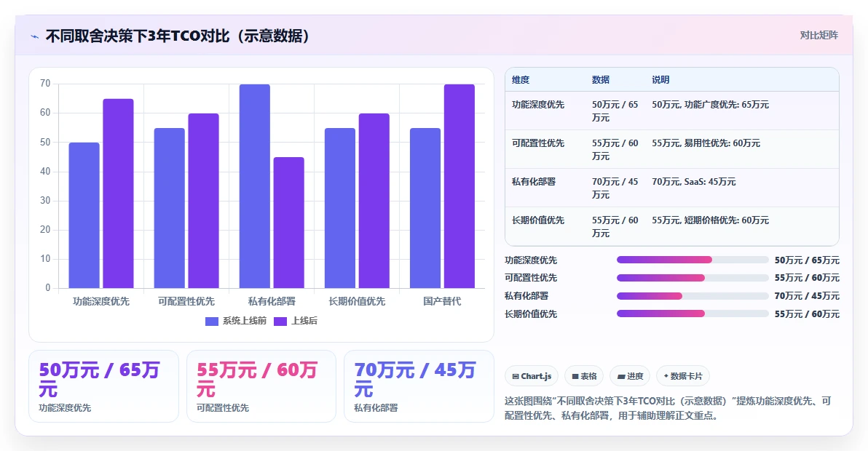The width and height of the screenshot is (868, 451).
Task: Click the description '55万元, 短期价格优先: 60万元'
Action: tap(710, 220)
